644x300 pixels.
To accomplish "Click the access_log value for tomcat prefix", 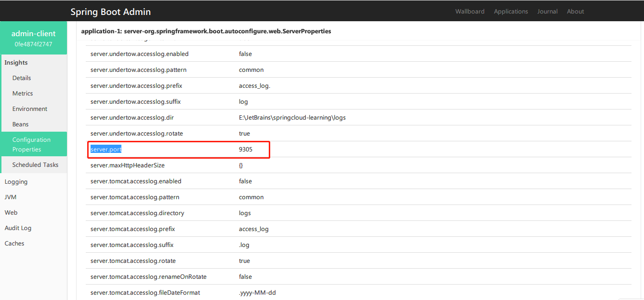I will click(x=254, y=229).
